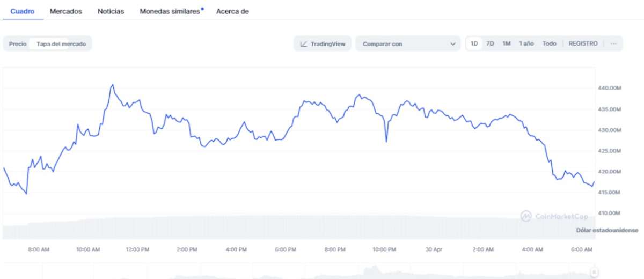Select the 1D time range
Image resolution: width=644 pixels, height=279 pixels.
coord(474,44)
